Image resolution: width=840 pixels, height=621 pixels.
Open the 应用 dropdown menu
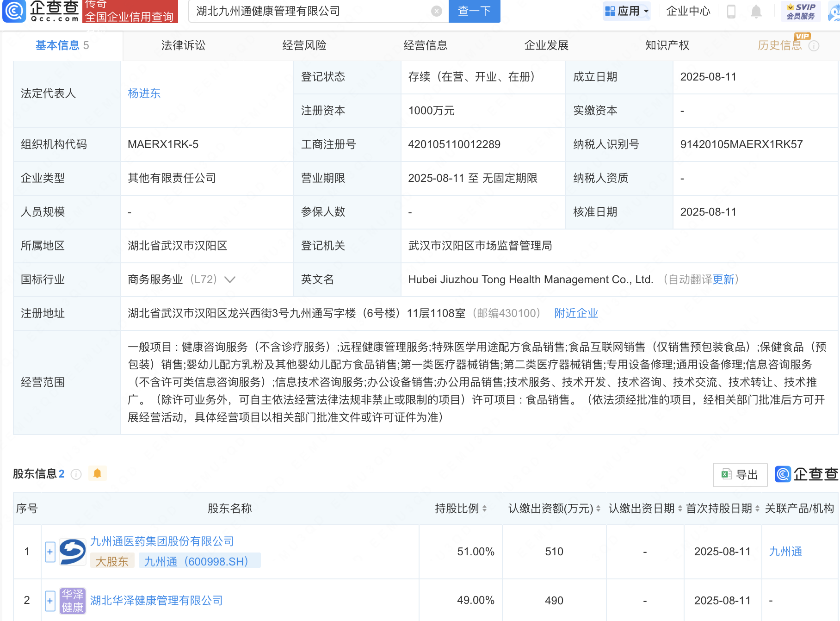click(627, 11)
